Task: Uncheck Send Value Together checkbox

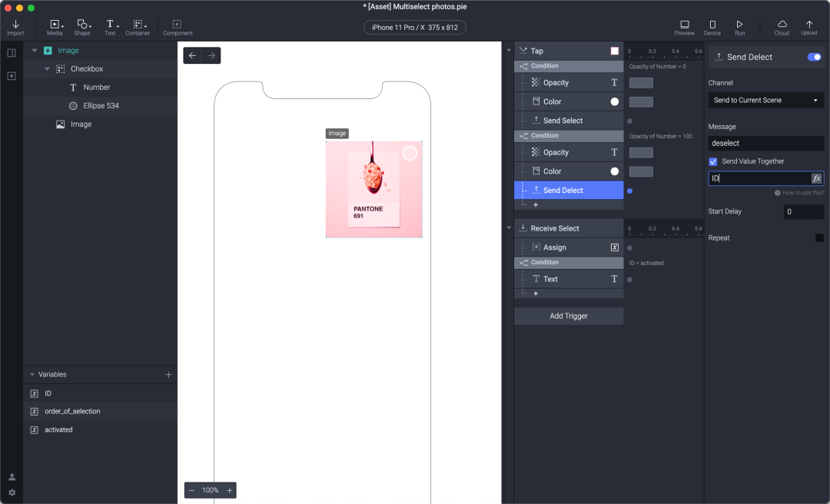Action: pos(713,161)
